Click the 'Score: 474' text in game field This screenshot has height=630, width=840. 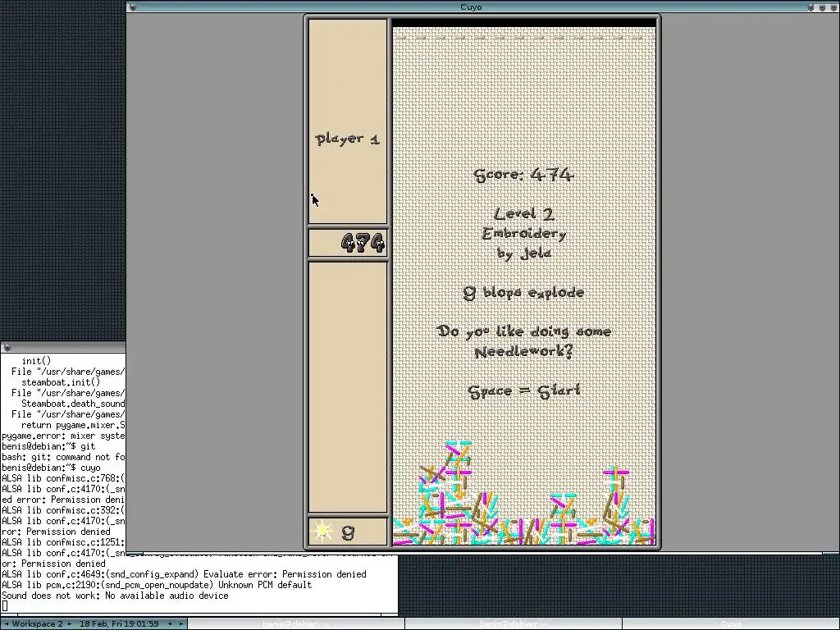click(524, 175)
